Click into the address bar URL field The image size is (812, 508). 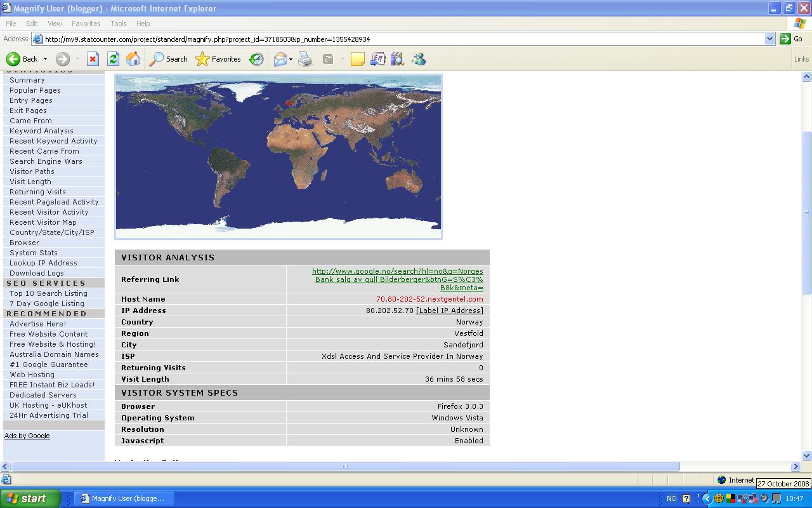coord(403,39)
